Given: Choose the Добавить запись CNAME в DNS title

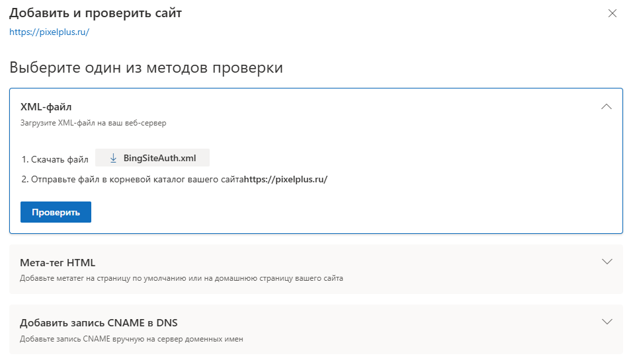Looking at the screenshot, I should click(99, 323).
